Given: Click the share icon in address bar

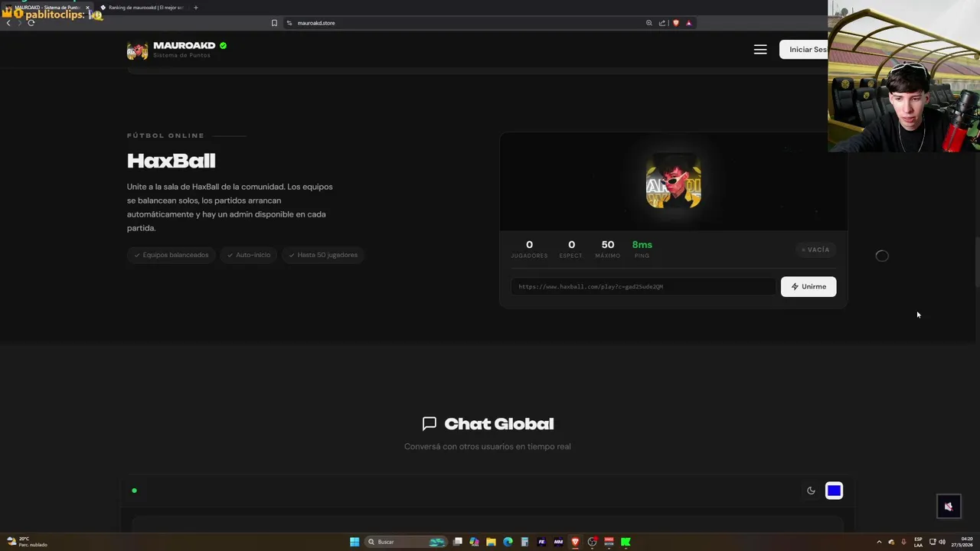Looking at the screenshot, I should pos(662,23).
